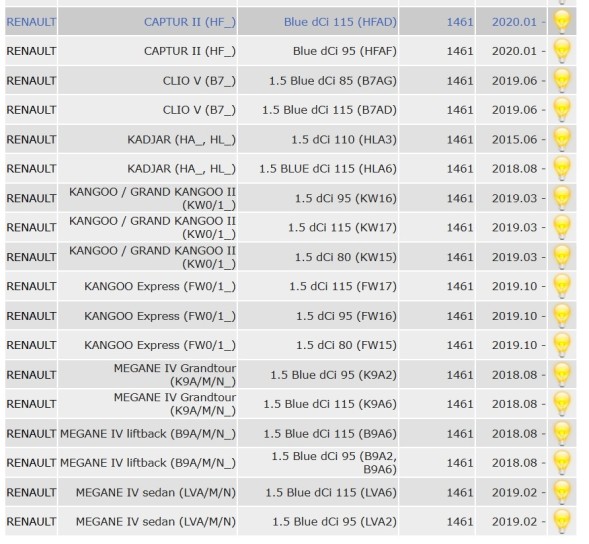Click the lightbulb icon for MEGANE IV sedan LVA2

coord(562,521)
